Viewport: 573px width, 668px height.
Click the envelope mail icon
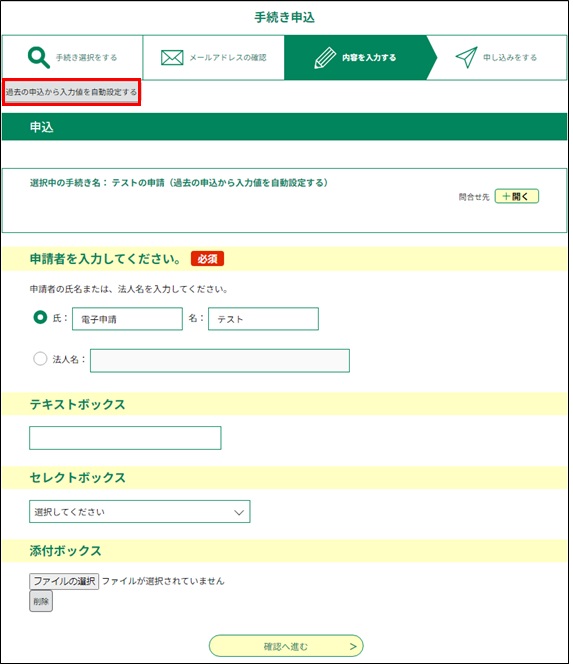pyautogui.click(x=172, y=58)
